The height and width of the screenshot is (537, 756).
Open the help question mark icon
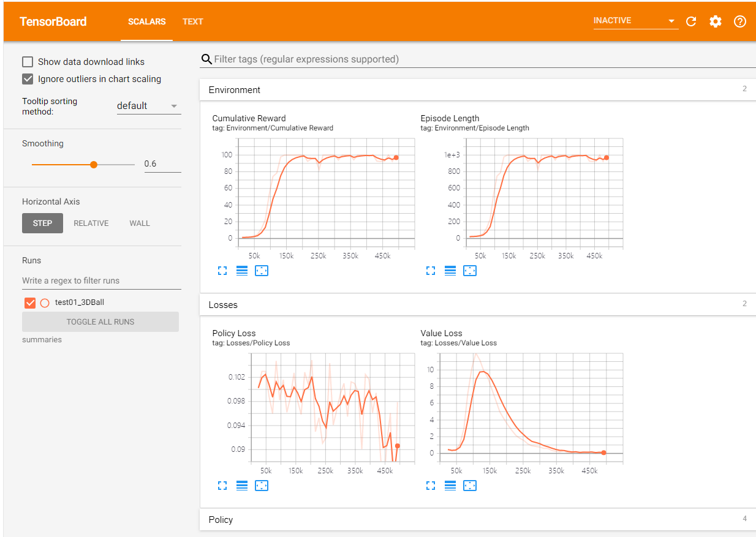pyautogui.click(x=740, y=21)
